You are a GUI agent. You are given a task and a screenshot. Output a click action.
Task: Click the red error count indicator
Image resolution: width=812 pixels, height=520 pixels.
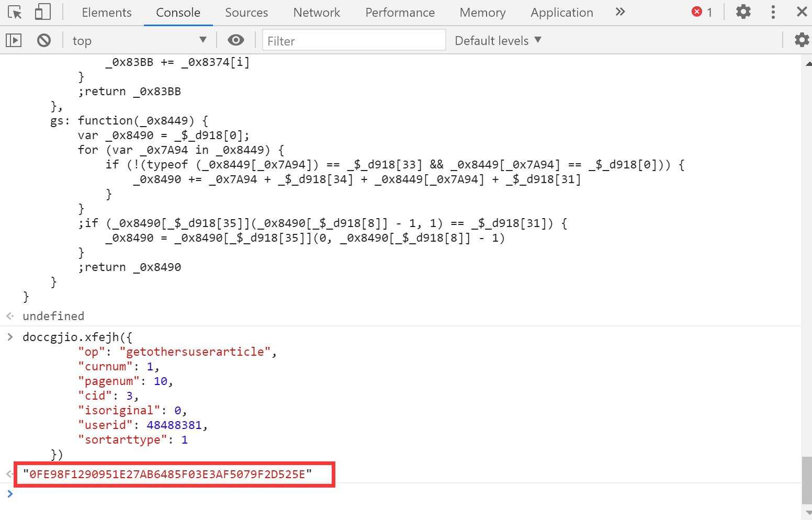[702, 12]
